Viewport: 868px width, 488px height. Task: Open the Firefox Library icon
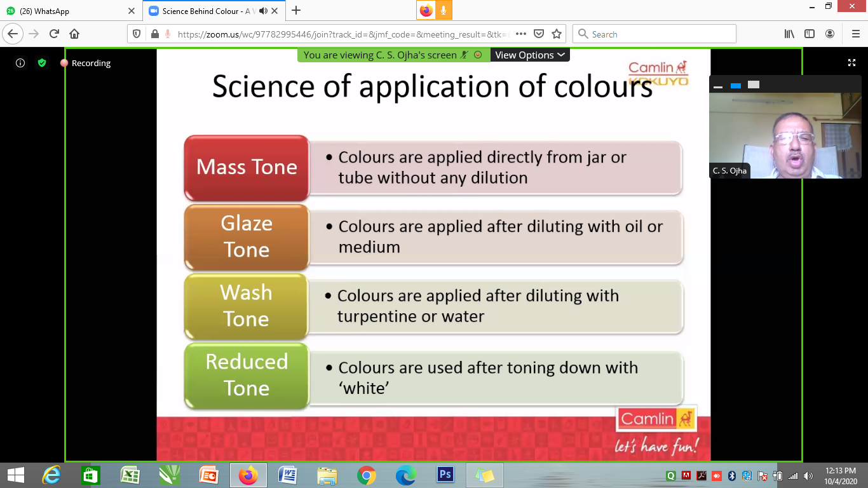[789, 34]
